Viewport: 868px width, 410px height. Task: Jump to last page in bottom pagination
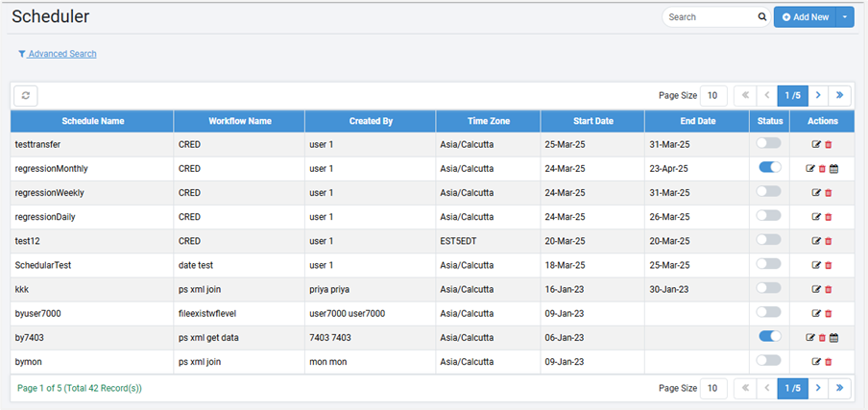[840, 388]
